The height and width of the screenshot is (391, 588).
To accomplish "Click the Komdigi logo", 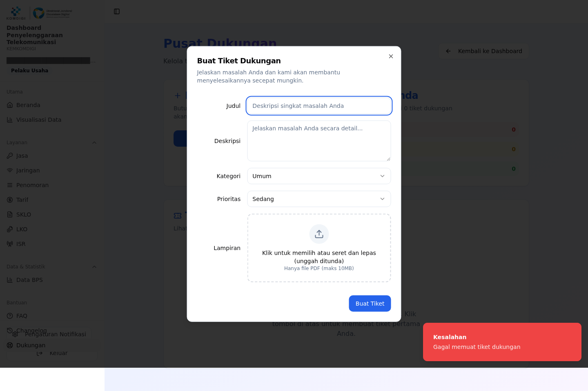I will [16, 13].
